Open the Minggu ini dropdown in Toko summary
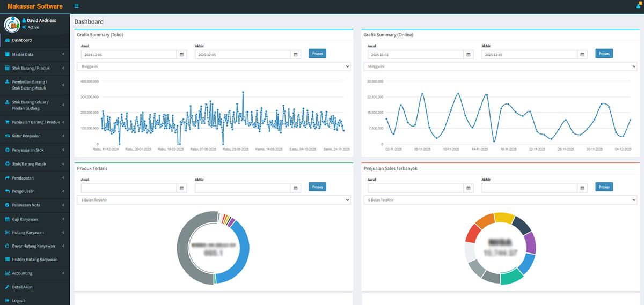 pyautogui.click(x=214, y=66)
